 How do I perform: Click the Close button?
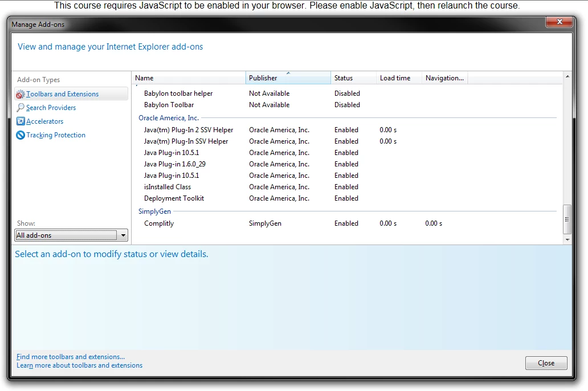click(546, 363)
